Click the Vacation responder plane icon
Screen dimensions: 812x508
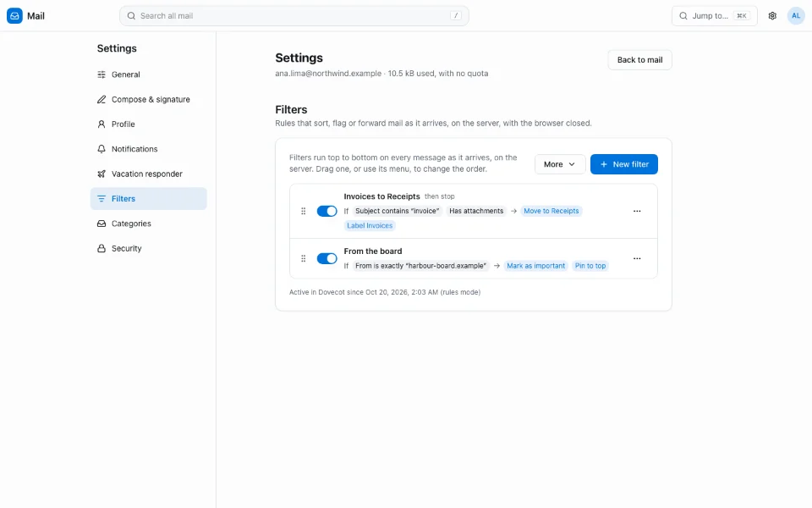tap(101, 174)
